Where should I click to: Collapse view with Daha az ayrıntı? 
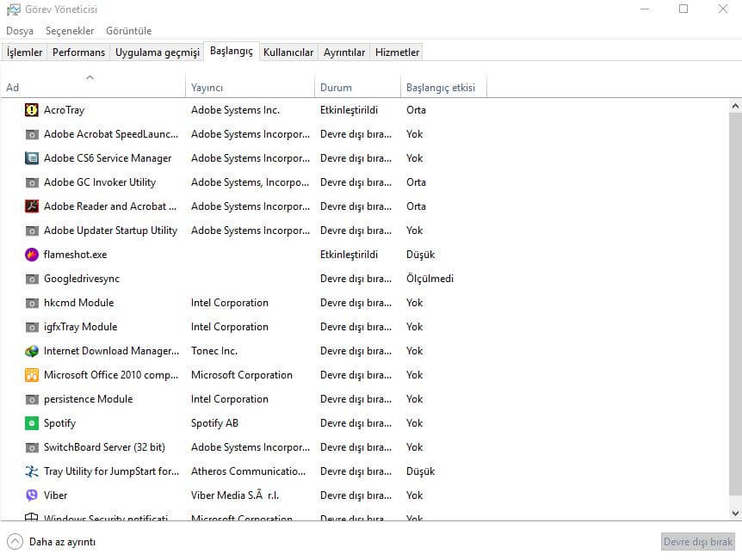(x=52, y=542)
